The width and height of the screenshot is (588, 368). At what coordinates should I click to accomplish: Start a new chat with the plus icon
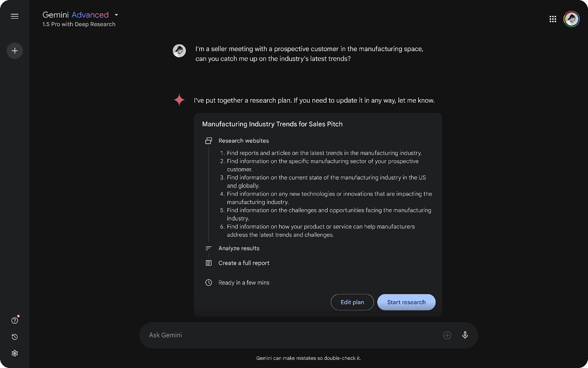(15, 50)
